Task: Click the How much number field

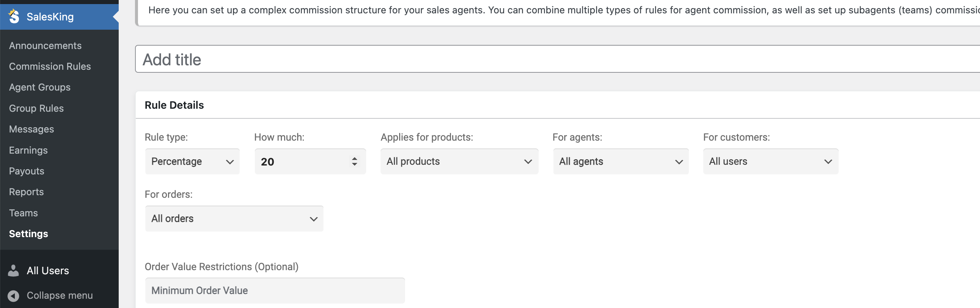Action: [x=310, y=161]
